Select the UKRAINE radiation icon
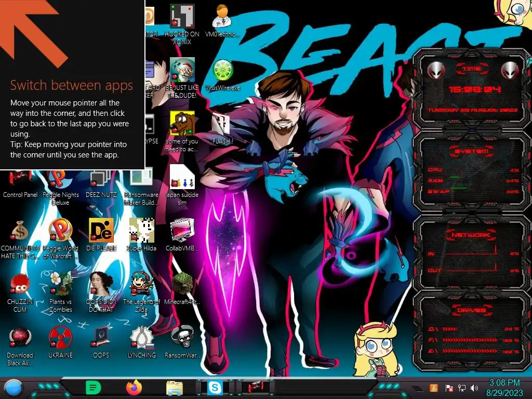This screenshot has height=399, width=532. tap(60, 338)
